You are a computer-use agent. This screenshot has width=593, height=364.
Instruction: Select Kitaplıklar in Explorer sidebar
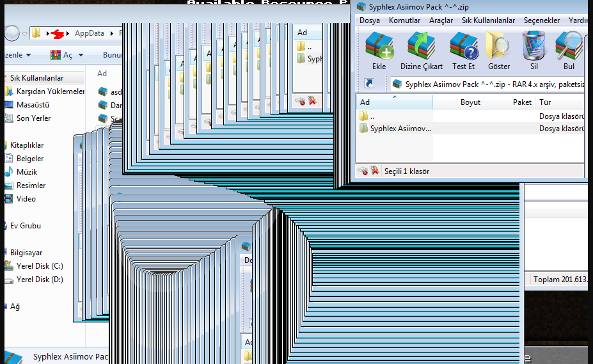tap(26, 145)
